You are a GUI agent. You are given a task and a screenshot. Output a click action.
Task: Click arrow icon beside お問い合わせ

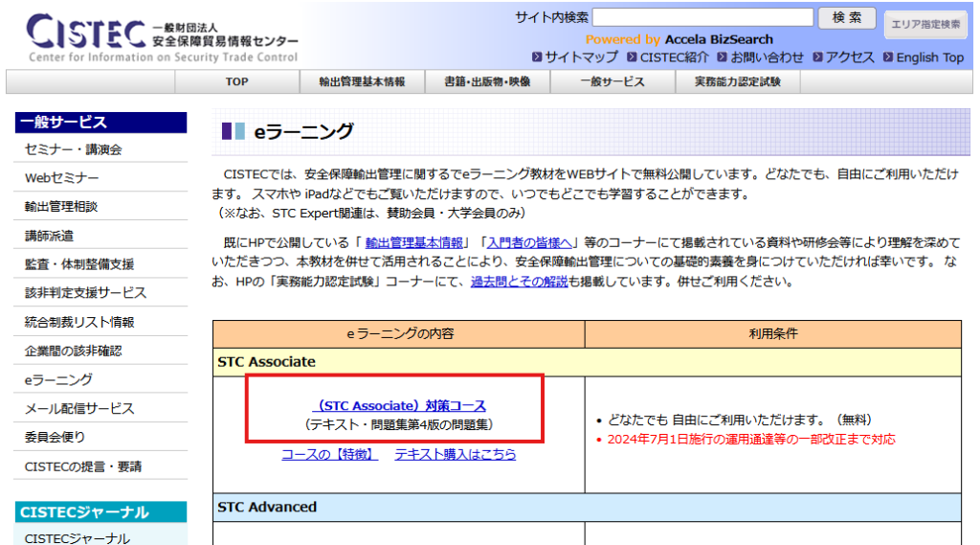(x=722, y=57)
